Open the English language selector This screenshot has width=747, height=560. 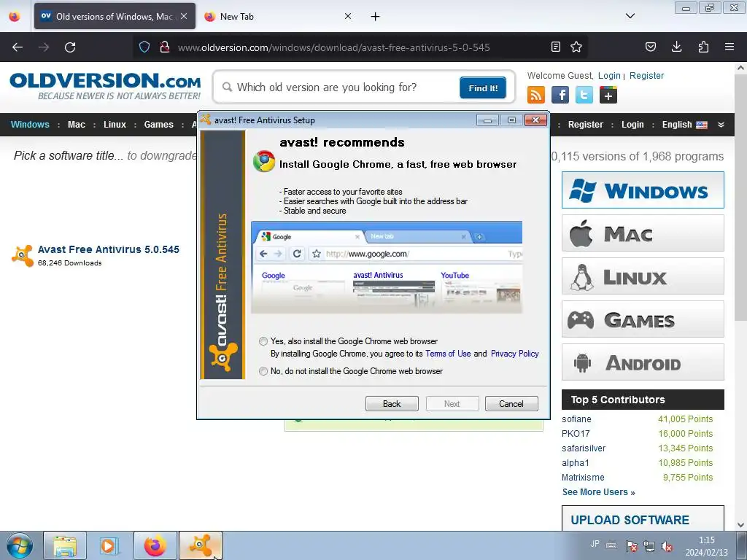pyautogui.click(x=684, y=124)
